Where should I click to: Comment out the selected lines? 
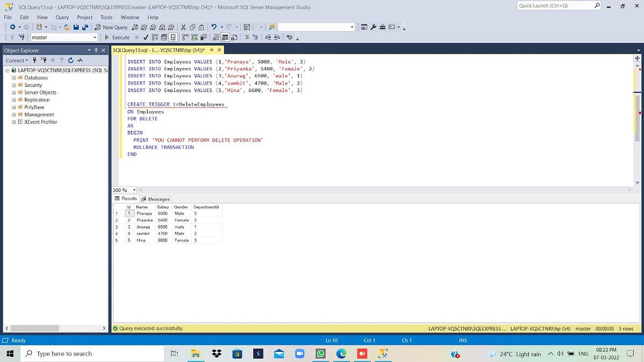pos(247,37)
